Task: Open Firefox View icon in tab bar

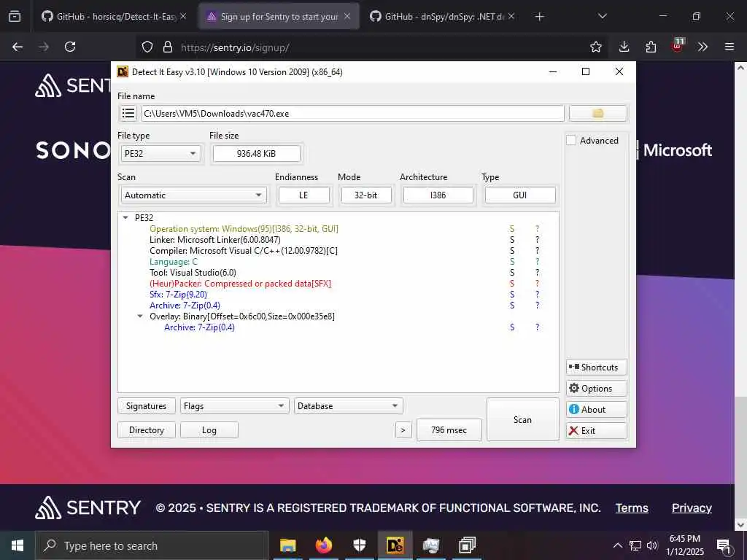Action: click(x=15, y=17)
